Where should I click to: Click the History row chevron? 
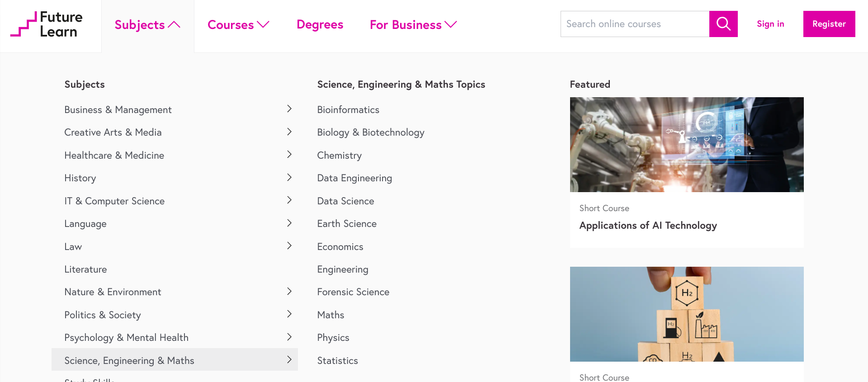pyautogui.click(x=289, y=178)
